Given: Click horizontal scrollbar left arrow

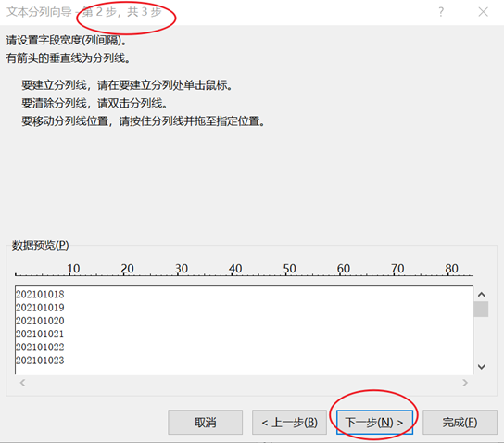Looking at the screenshot, I should pos(22,383).
